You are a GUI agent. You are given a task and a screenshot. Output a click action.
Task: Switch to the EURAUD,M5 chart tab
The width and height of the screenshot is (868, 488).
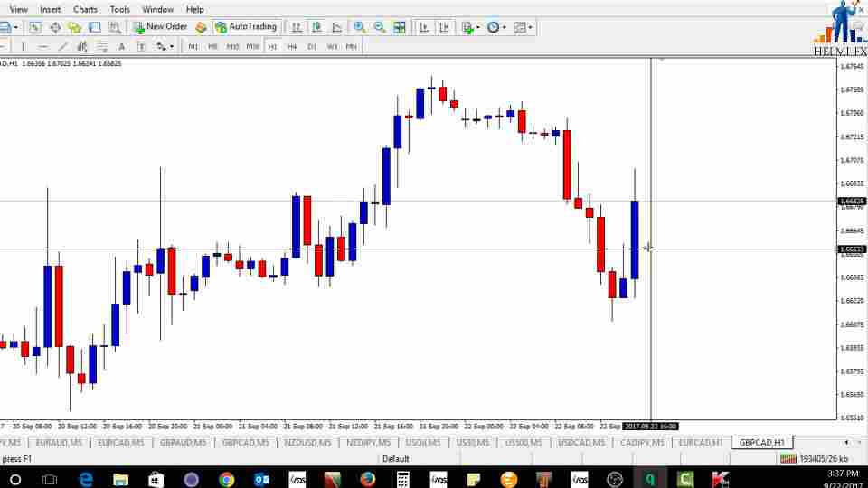(x=59, y=443)
